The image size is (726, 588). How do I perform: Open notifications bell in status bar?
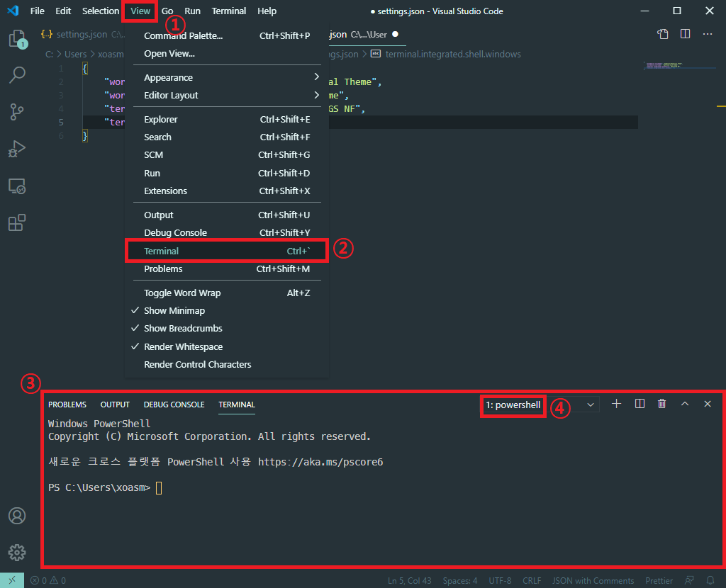tap(710, 580)
